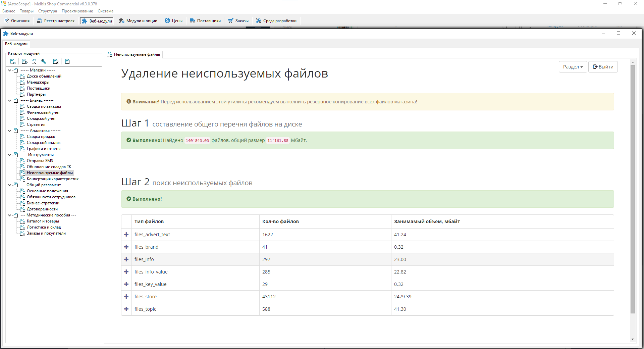Collapse the Методические пособия tree group
The width and height of the screenshot is (644, 349).
(10, 215)
